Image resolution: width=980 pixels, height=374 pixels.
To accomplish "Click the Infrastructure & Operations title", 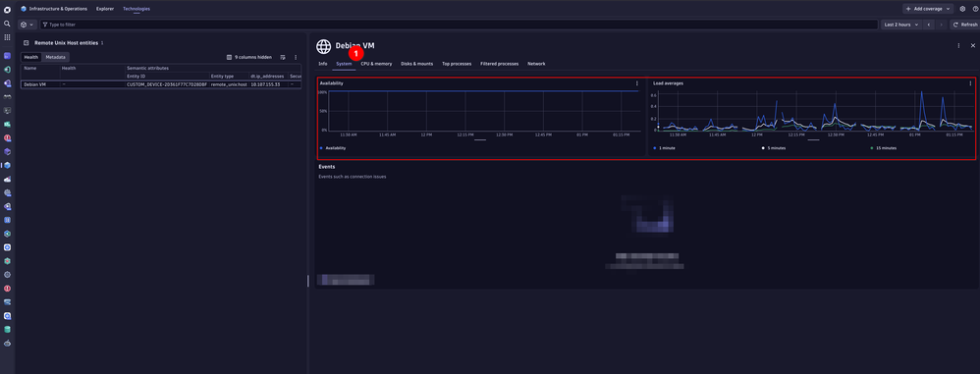I will (58, 9).
